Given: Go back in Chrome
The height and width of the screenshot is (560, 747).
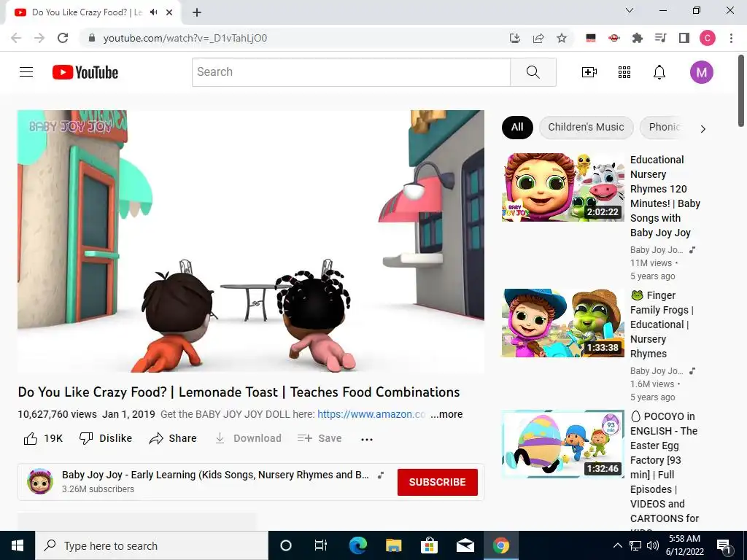Looking at the screenshot, I should click(x=16, y=38).
